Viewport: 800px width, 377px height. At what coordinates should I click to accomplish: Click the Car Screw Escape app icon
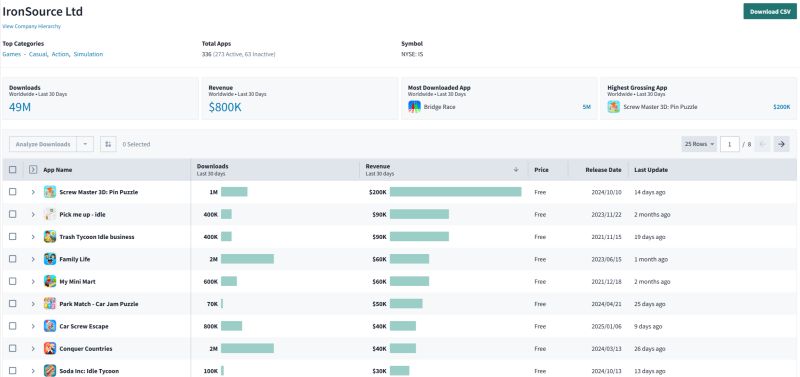[50, 326]
